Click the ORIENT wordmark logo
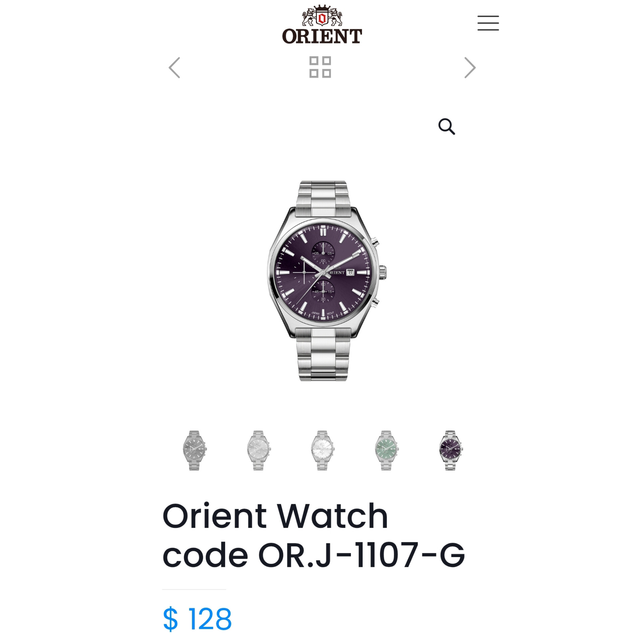This screenshot has height=644, width=644. click(x=322, y=36)
